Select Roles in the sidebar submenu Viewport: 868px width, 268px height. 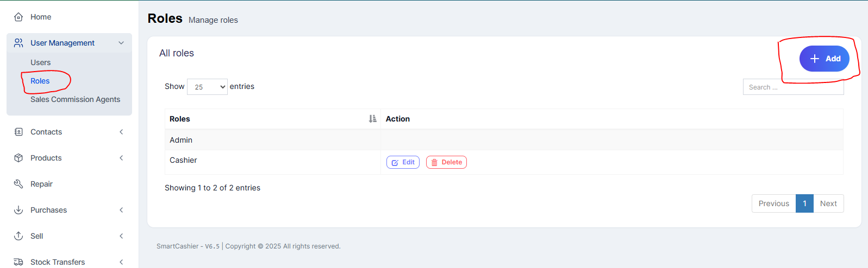(x=40, y=81)
